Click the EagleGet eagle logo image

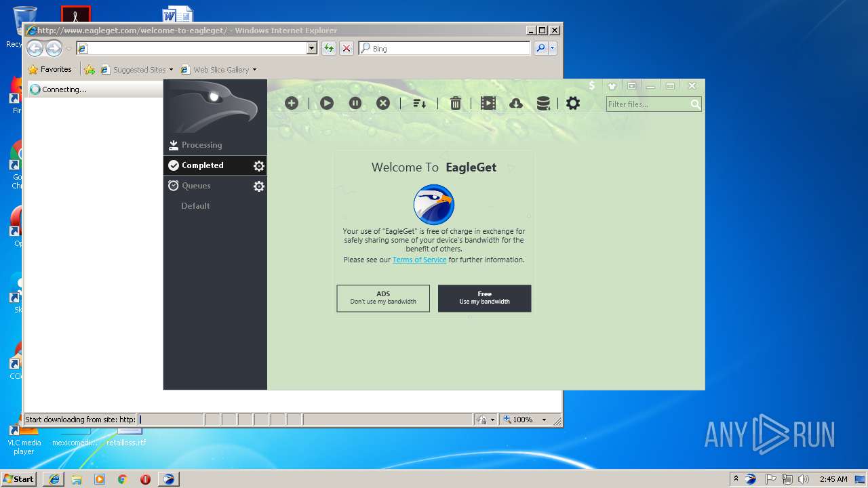tap(434, 204)
